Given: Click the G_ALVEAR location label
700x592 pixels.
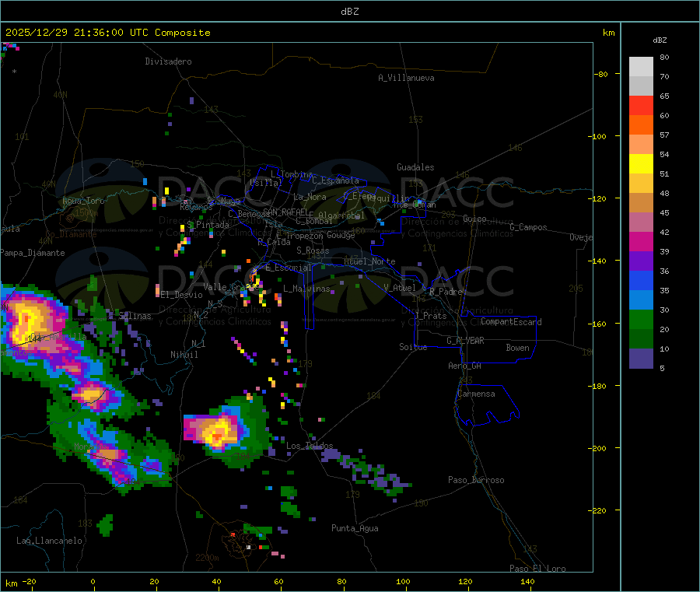Looking at the screenshot, I should pos(465,341).
